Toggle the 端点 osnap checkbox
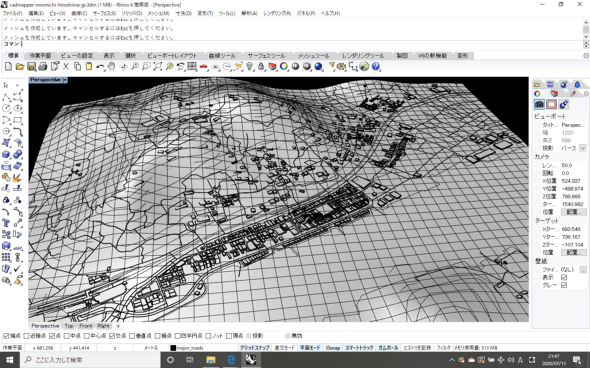The image size is (590, 368). click(x=6, y=336)
